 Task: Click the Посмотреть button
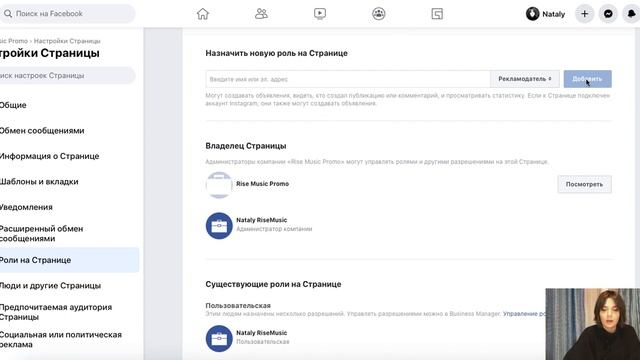(584, 184)
